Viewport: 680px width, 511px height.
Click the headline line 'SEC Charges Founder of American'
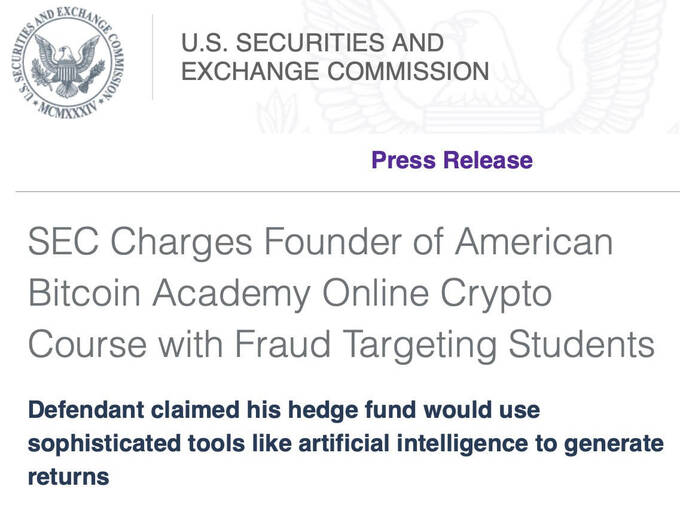(320, 242)
